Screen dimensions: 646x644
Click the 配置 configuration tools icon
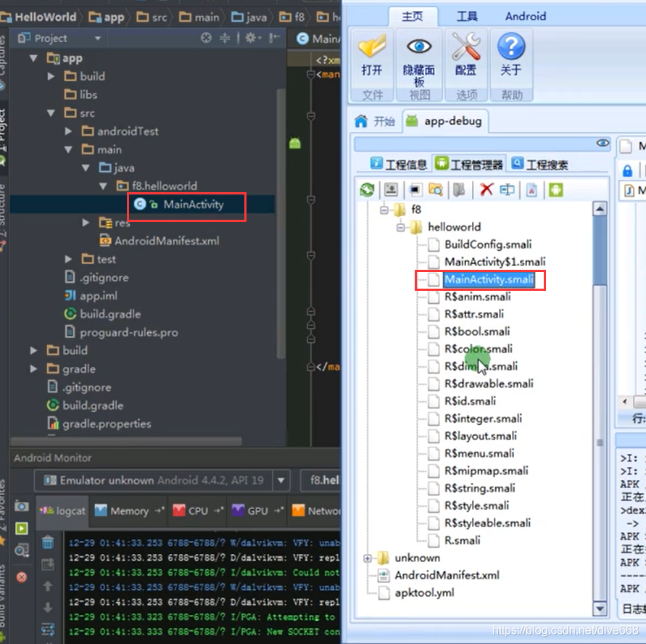point(466,46)
